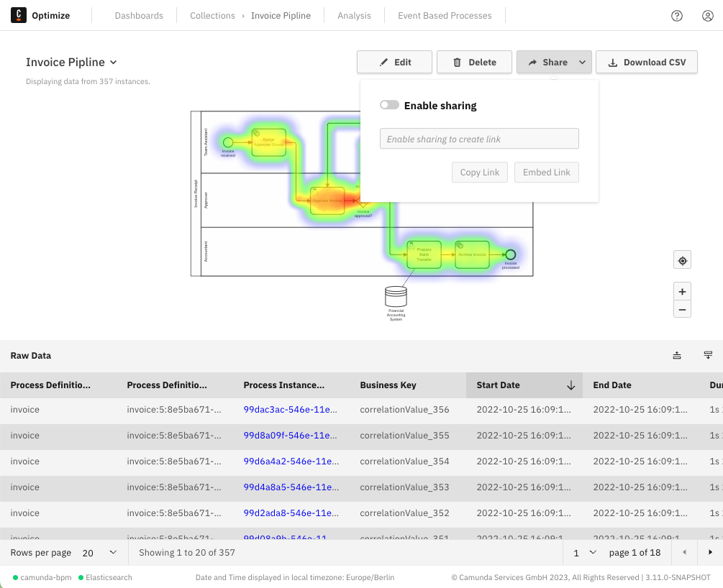This screenshot has width=723, height=588.
Task: Open the Rows per page dropdown
Action: (99, 553)
